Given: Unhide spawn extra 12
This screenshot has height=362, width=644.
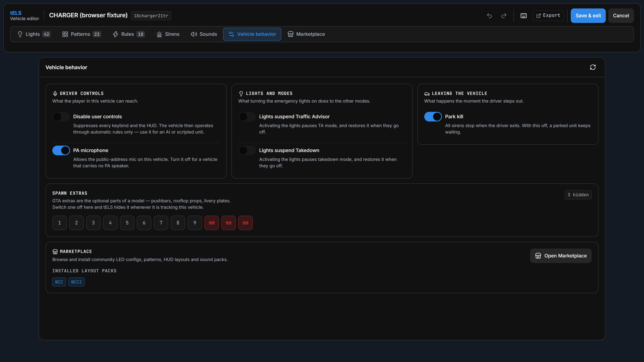Looking at the screenshot, I should 246,223.
